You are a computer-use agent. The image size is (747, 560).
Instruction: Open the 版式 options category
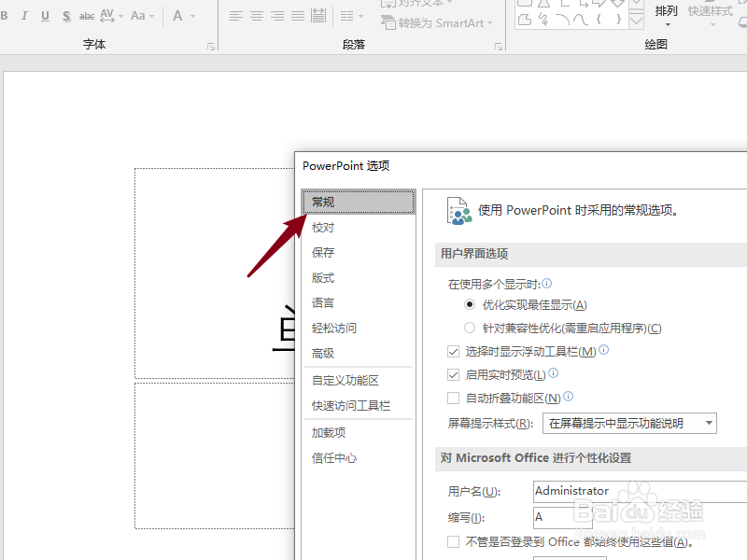pyautogui.click(x=359, y=277)
